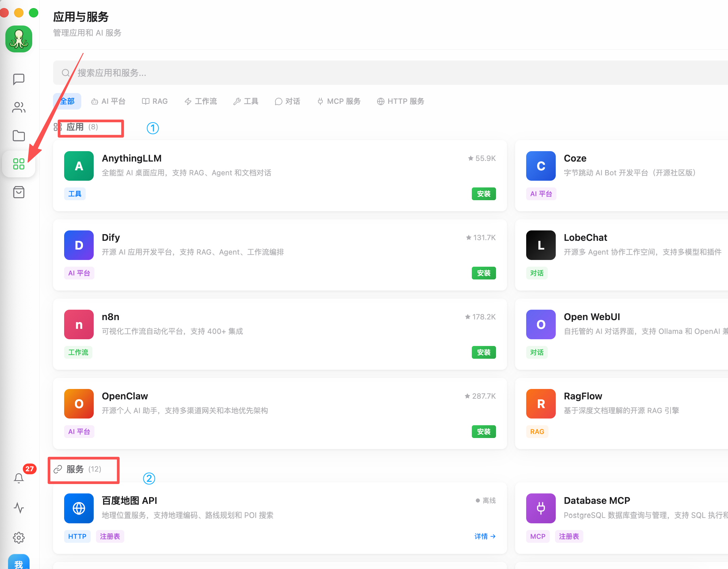Click the Dify app icon
Viewport: 728px width, 569px height.
point(79,245)
